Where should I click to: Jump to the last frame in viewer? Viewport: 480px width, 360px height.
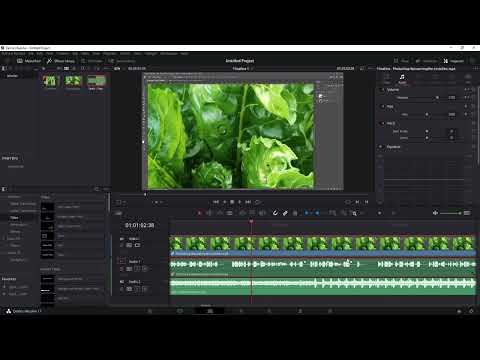click(248, 202)
